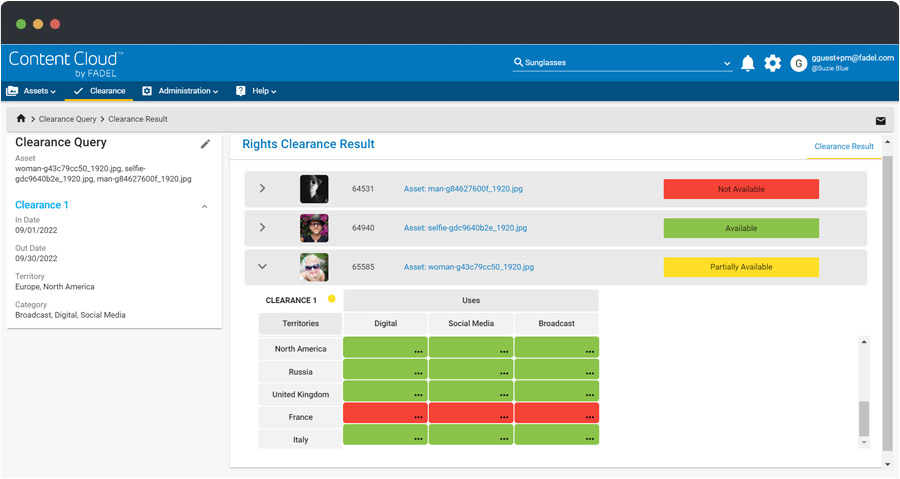Edit Clearance Query with pencil icon
Image resolution: width=900 pixels, height=479 pixels.
coord(205,144)
